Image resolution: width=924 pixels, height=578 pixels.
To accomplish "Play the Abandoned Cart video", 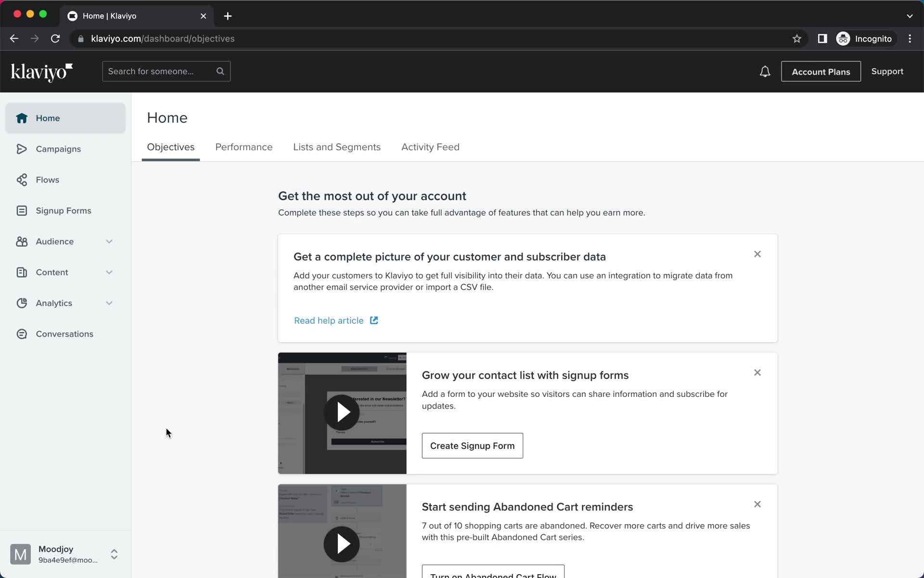I will [342, 544].
